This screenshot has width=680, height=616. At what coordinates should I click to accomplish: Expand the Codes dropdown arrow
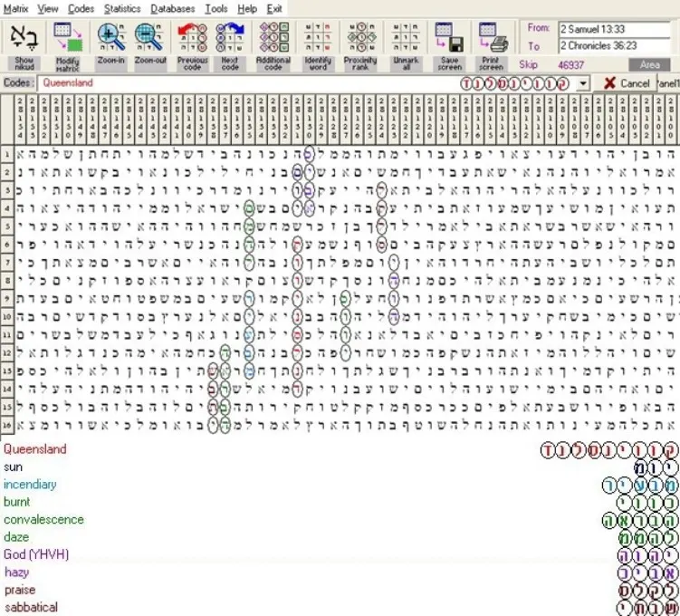(x=583, y=82)
